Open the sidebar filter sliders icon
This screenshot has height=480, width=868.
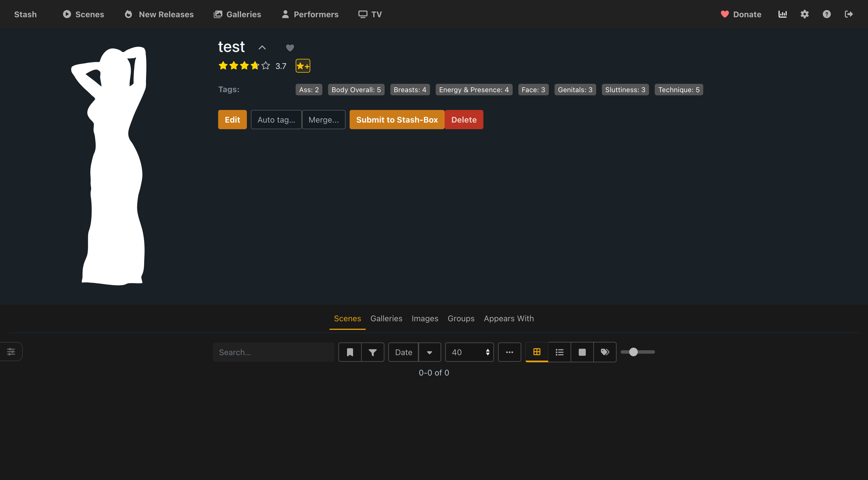coord(11,352)
